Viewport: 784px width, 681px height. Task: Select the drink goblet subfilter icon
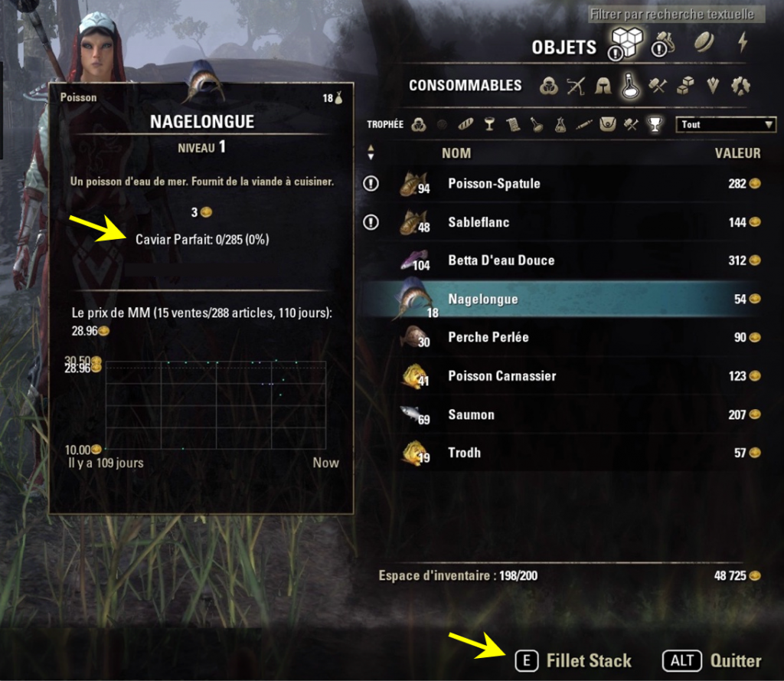point(489,124)
